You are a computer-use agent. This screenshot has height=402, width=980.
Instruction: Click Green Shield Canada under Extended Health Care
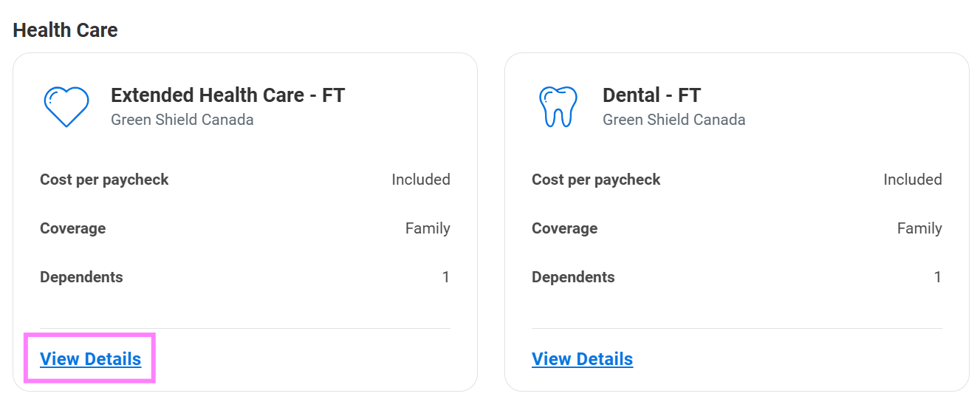click(x=182, y=120)
